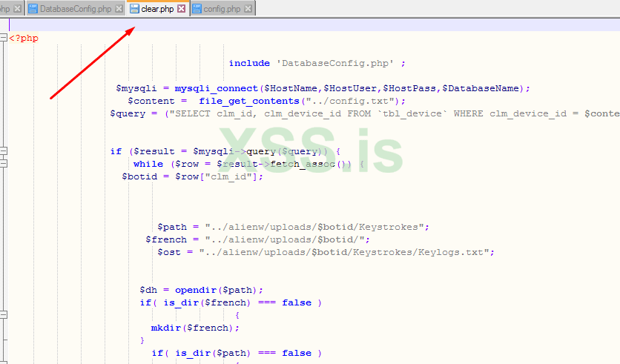Switch to the DatabaseConfig.php tab
The image size is (620, 364).
[76, 9]
